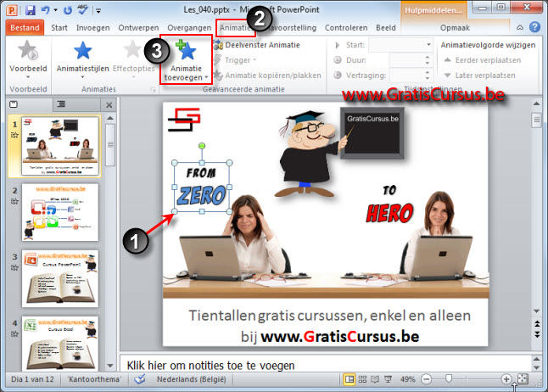Viewport: 548px width, 392px height.
Task: Open PowerPoint Help question mark
Action: click(x=534, y=27)
